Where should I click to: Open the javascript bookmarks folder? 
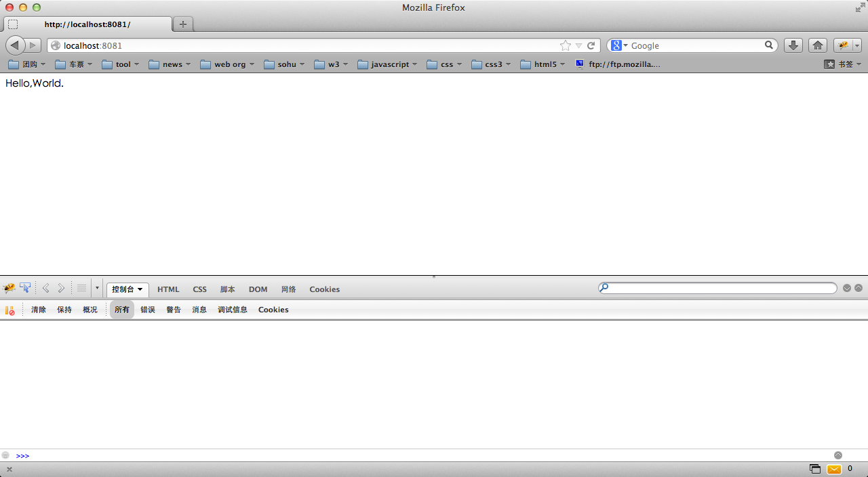tap(388, 64)
